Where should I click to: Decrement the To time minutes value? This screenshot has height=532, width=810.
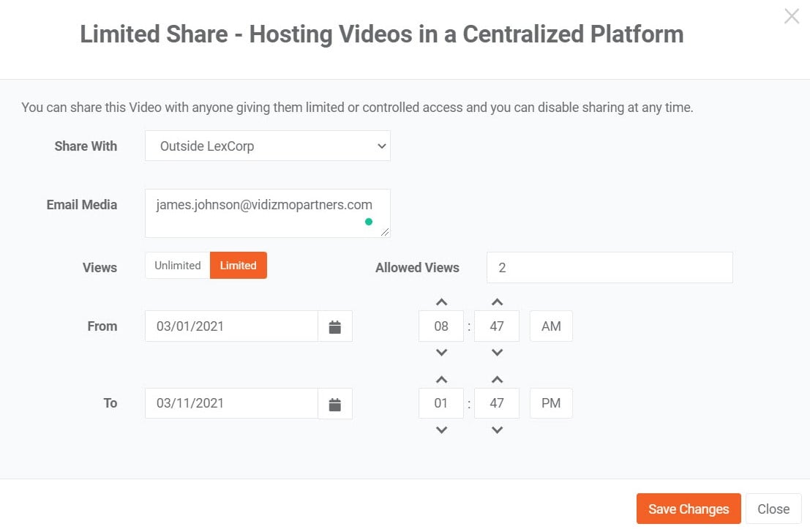497,430
